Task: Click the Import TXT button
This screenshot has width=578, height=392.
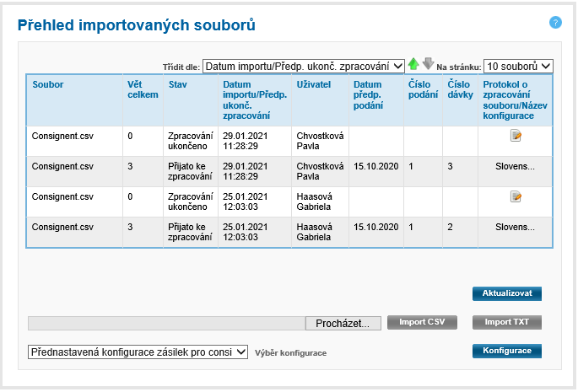Action: tap(506, 322)
